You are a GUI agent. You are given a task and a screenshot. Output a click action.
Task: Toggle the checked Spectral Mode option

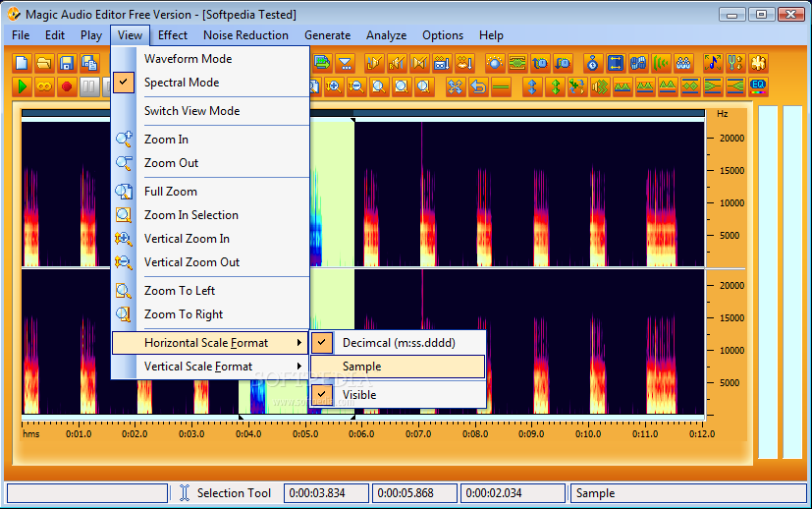coord(211,83)
